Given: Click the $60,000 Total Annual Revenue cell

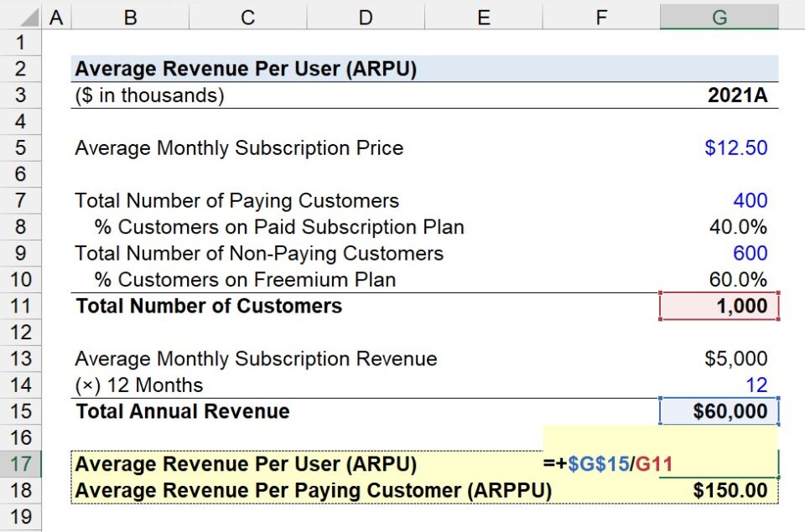Looking at the screenshot, I should (x=719, y=411).
